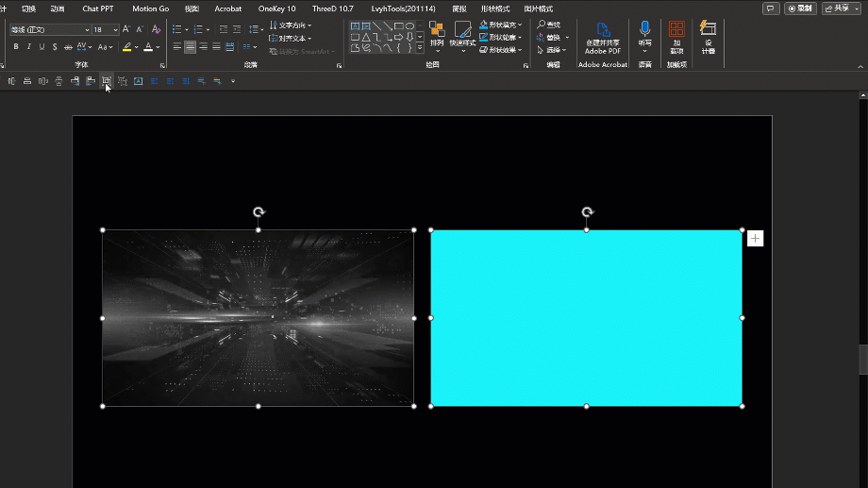Open text direction (文字方向) dropdown

tap(290, 25)
